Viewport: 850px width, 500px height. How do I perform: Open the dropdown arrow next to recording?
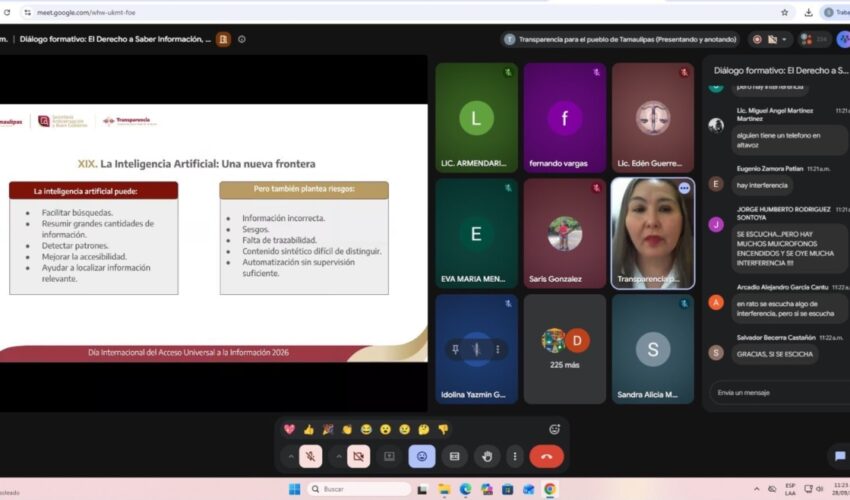click(x=784, y=39)
